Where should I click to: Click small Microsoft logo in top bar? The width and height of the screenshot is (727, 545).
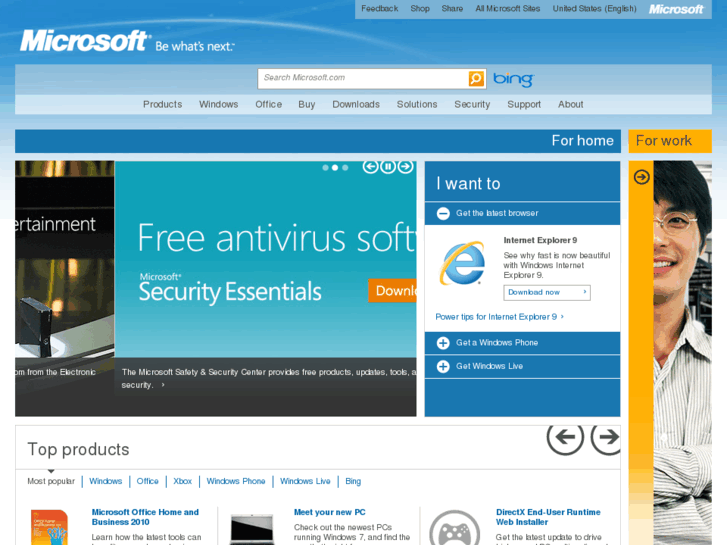click(676, 9)
